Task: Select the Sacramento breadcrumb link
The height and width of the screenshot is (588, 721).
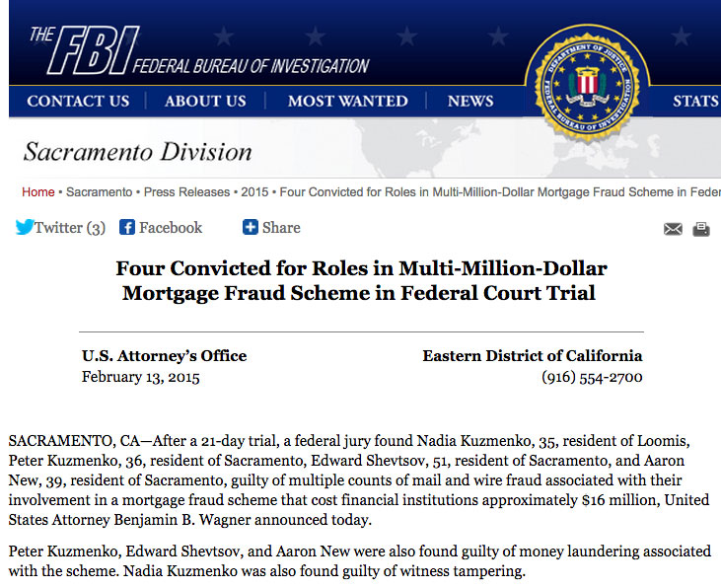Action: [100, 191]
